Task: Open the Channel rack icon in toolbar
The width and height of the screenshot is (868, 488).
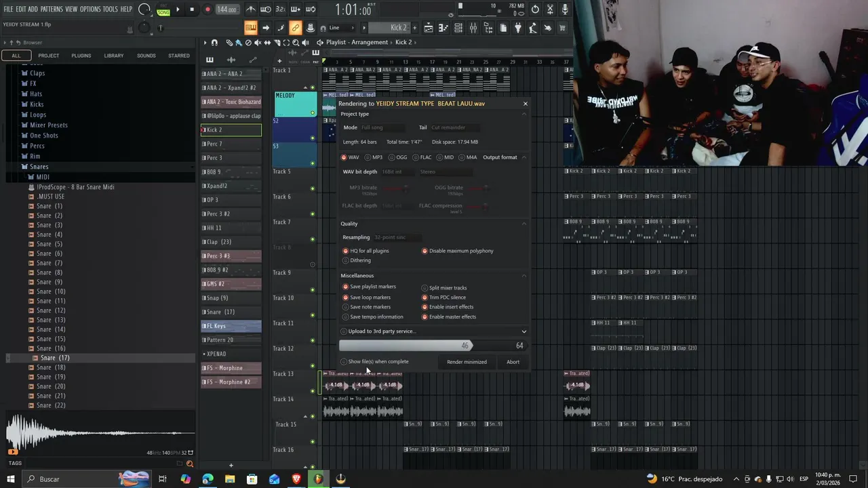Action: tap(458, 28)
